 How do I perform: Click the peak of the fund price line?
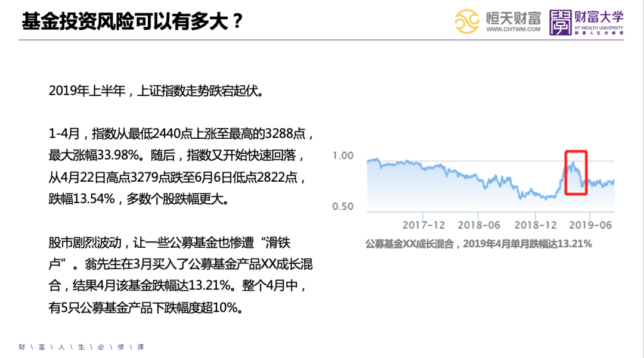(x=573, y=161)
